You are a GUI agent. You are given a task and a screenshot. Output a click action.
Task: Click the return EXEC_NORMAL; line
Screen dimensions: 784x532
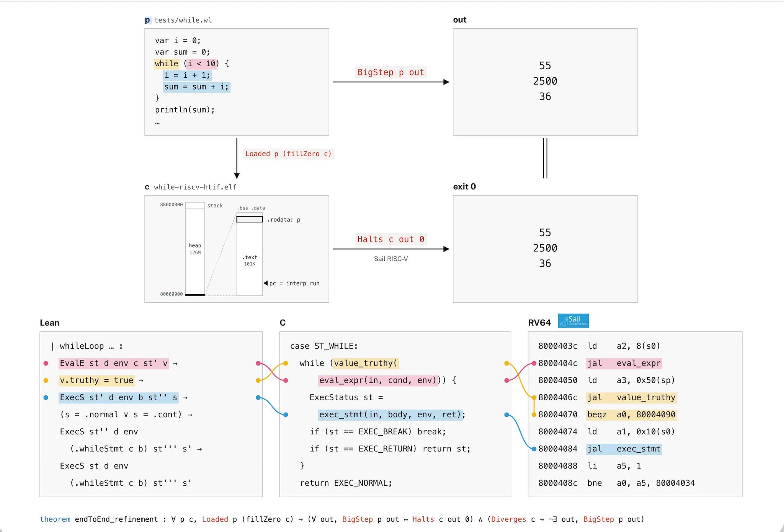coord(346,483)
